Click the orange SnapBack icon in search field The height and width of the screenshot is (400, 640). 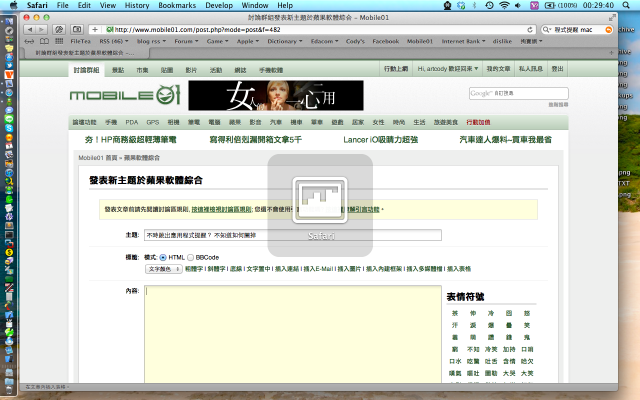(609, 29)
